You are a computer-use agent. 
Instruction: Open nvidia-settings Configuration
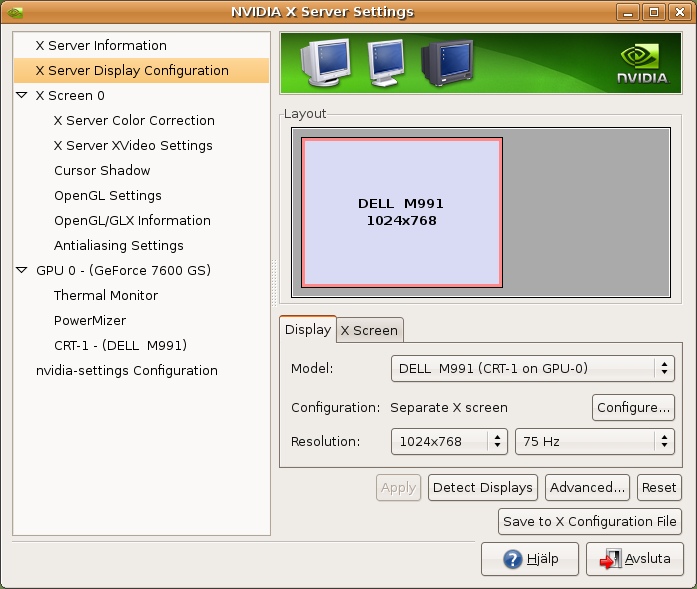141,370
